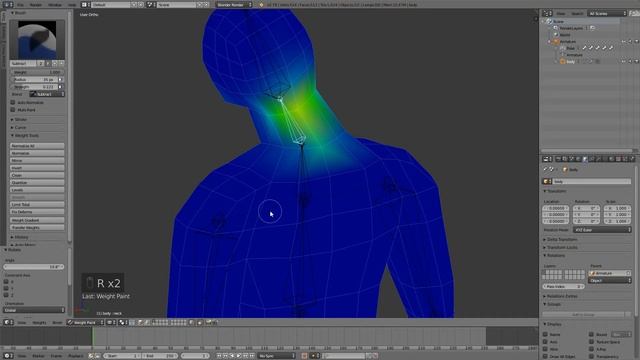Click the Transfer Weights button
This screenshot has height=360, width=640.
click(x=37, y=227)
